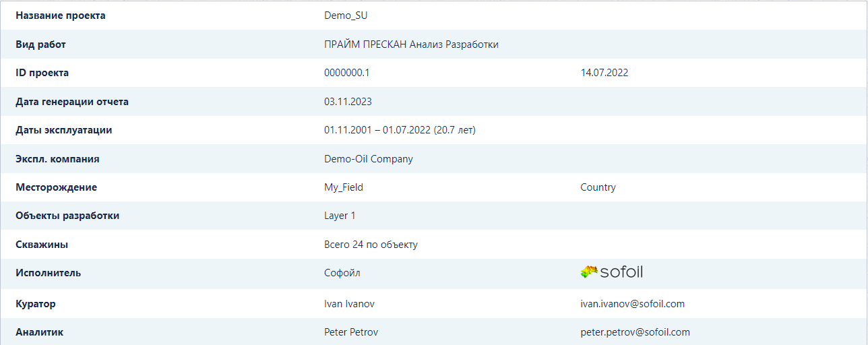The image size is (868, 345).
Task: Open the peter.petrov@sofoil.com email link
Action: pos(635,332)
